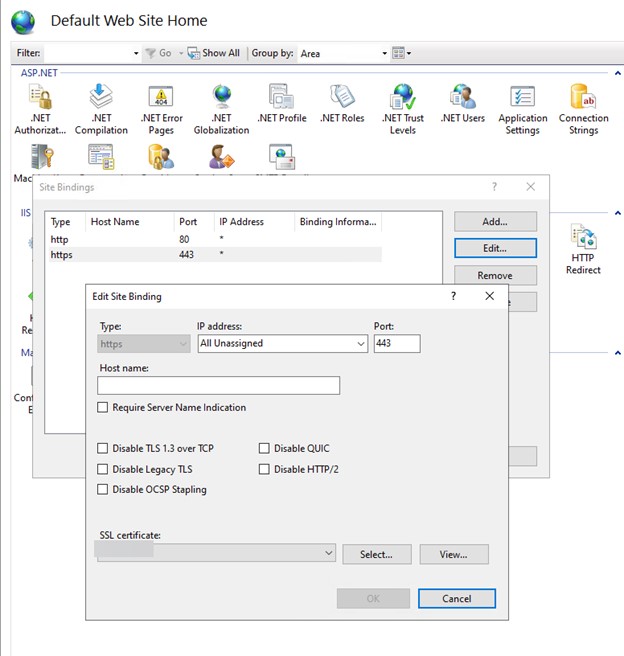The image size is (624, 656).
Task: Click Edit... in Site Bindings
Action: [495, 248]
